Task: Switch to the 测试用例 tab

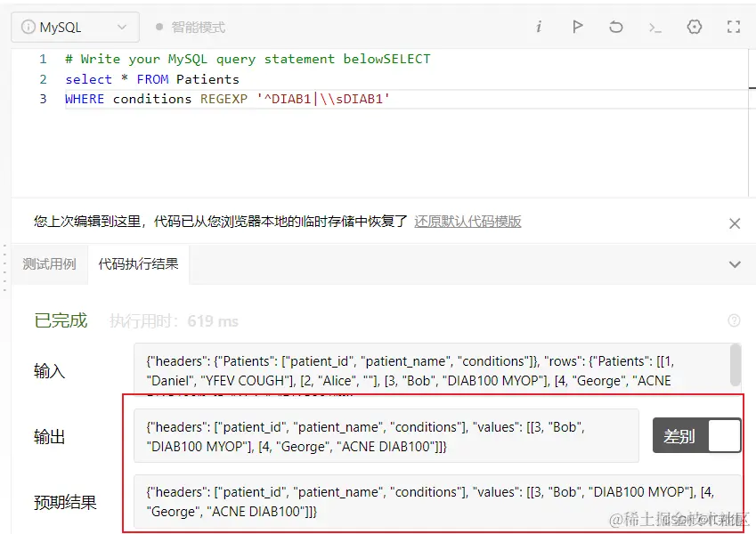Action: point(49,264)
